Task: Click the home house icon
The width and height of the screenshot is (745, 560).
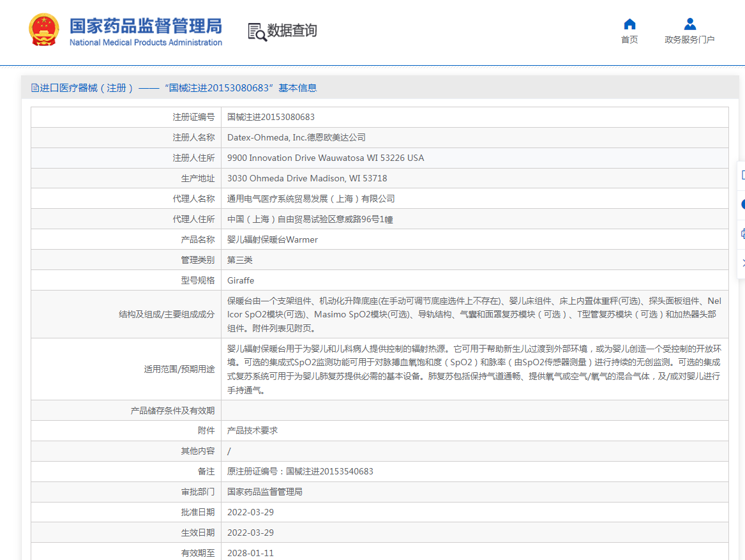Action: 629,24
